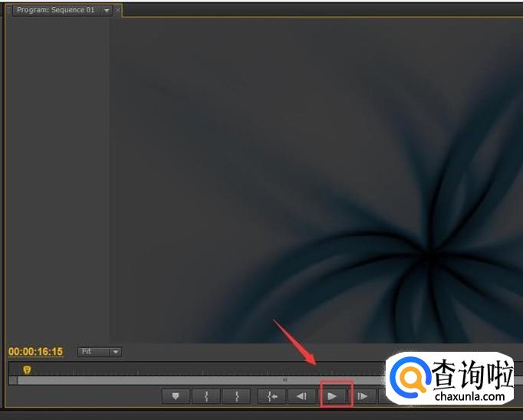
Task: Click the 00:00:16:15 timecode
Action: pyautogui.click(x=36, y=352)
